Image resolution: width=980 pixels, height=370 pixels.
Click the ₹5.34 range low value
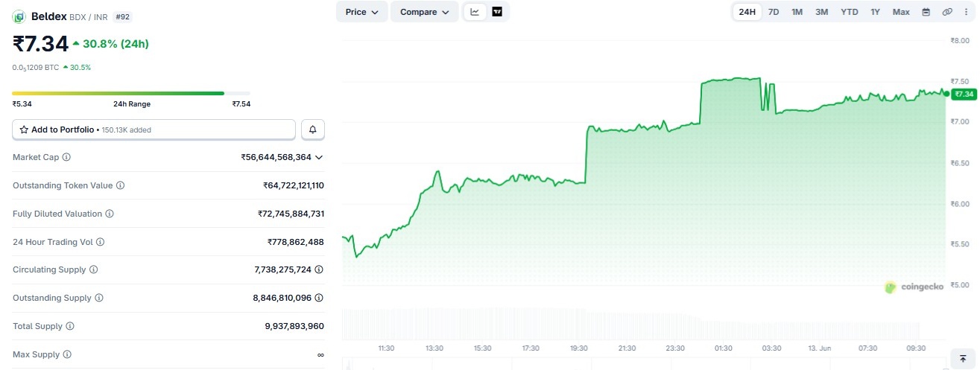[22, 103]
